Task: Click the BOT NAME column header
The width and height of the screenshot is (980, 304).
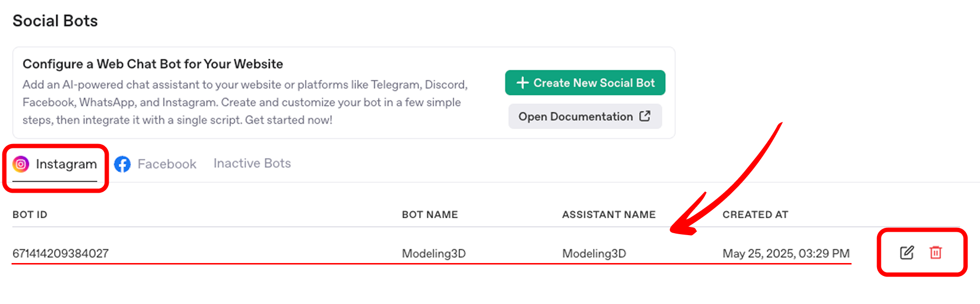Action: [430, 215]
